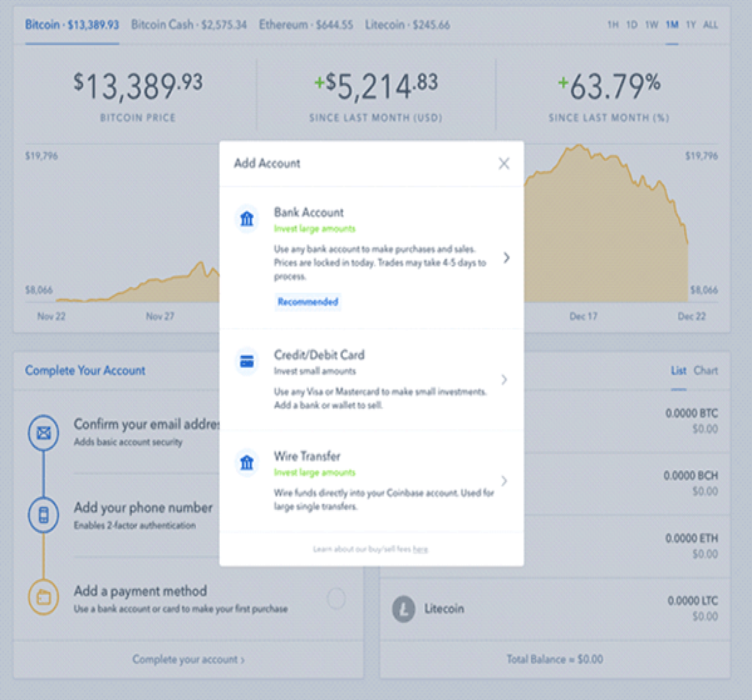Open the buy/sell fees 'here' link

[x=420, y=549]
